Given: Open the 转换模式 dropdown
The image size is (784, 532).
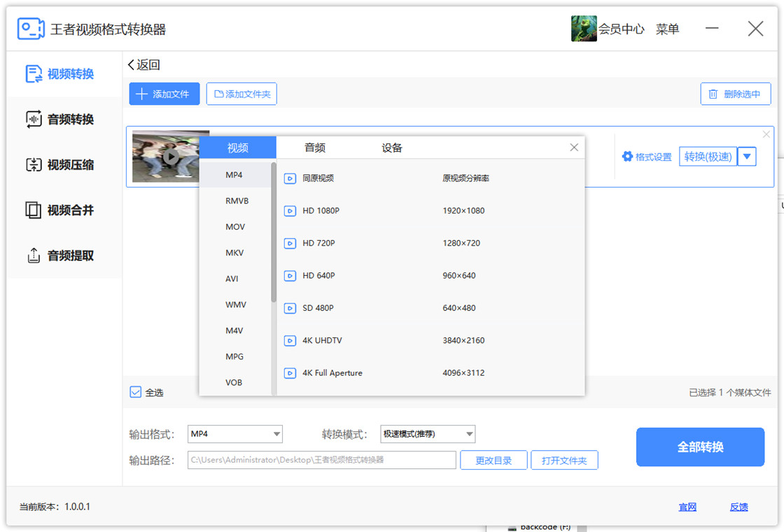Looking at the screenshot, I should tap(428, 434).
